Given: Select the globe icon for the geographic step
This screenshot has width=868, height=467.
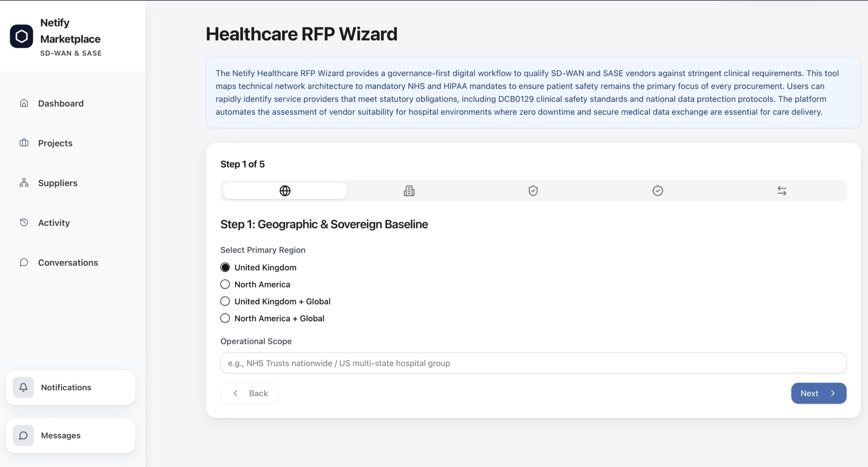Looking at the screenshot, I should point(284,190).
